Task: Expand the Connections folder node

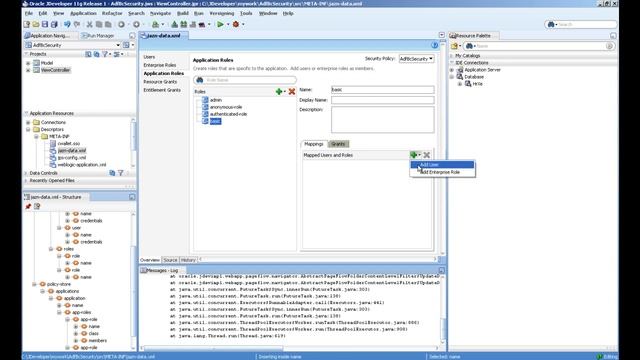Action: point(28,122)
